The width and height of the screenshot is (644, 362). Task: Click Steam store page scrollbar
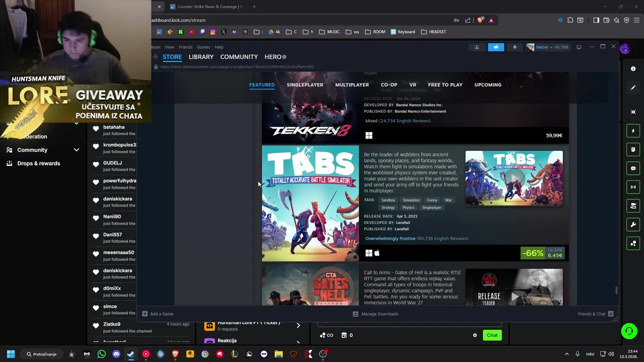616,290
